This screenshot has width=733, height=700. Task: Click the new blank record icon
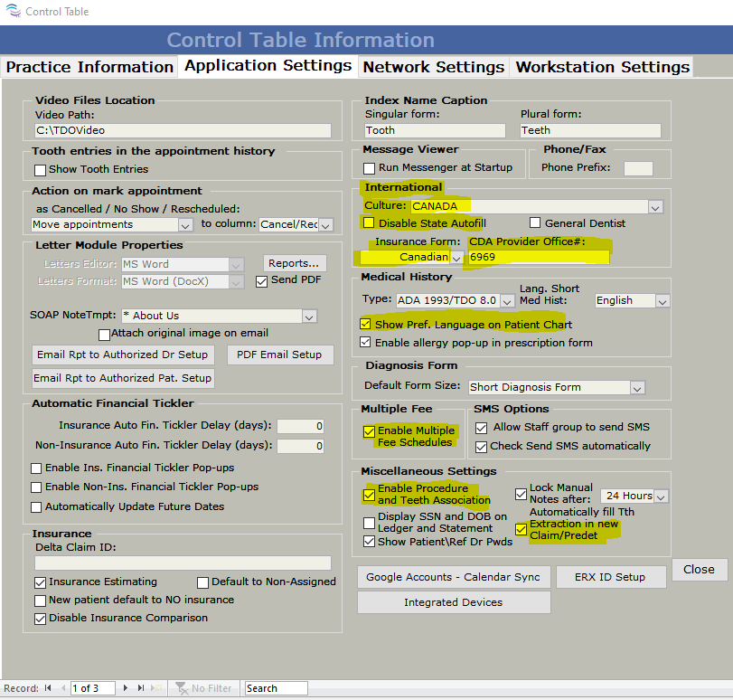pos(156,688)
